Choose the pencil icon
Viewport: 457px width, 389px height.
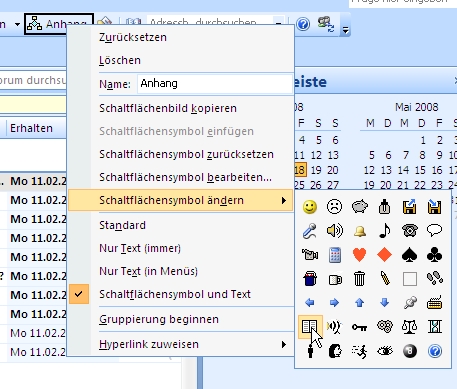(385, 279)
